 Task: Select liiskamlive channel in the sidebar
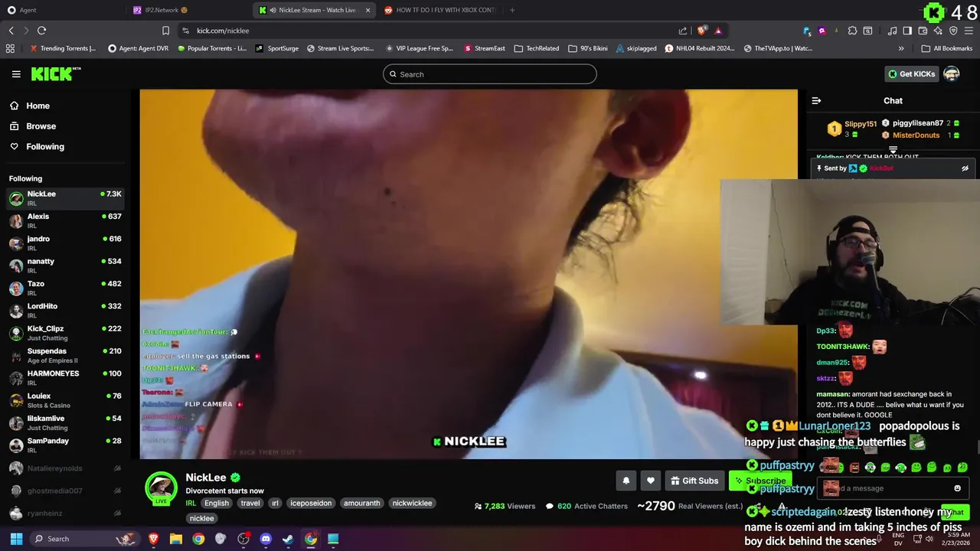tap(64, 422)
